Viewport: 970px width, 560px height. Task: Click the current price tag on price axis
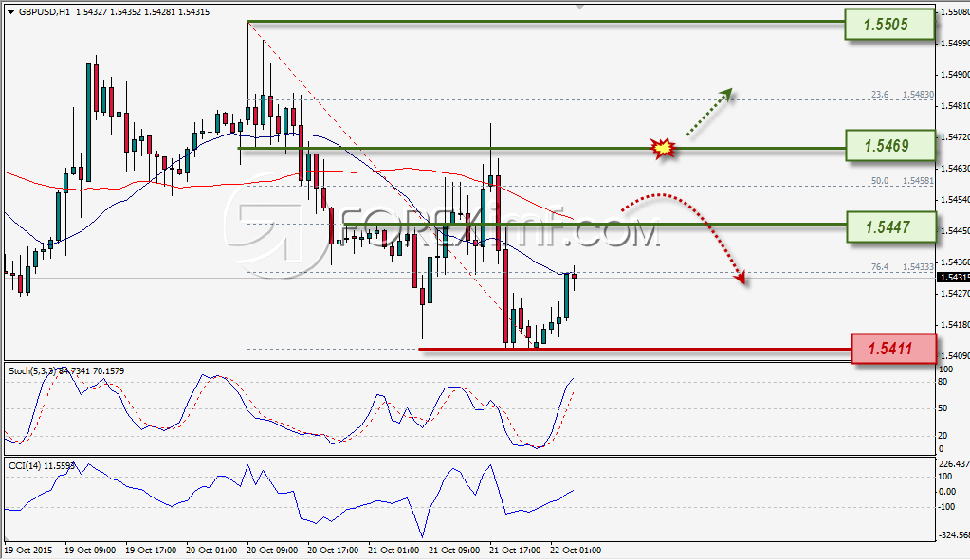pos(954,278)
